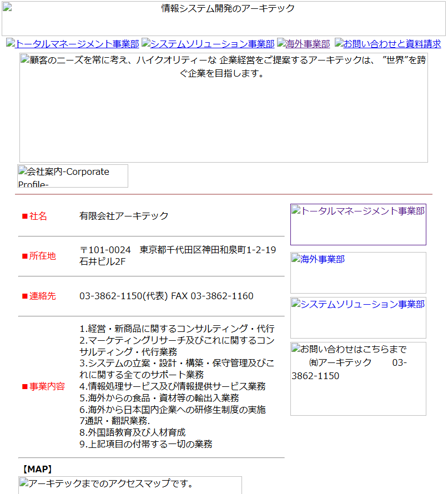Open the お問い合わせと資料請求 navigation link
Screen dimensions: 448x494
pyautogui.click(x=387, y=44)
